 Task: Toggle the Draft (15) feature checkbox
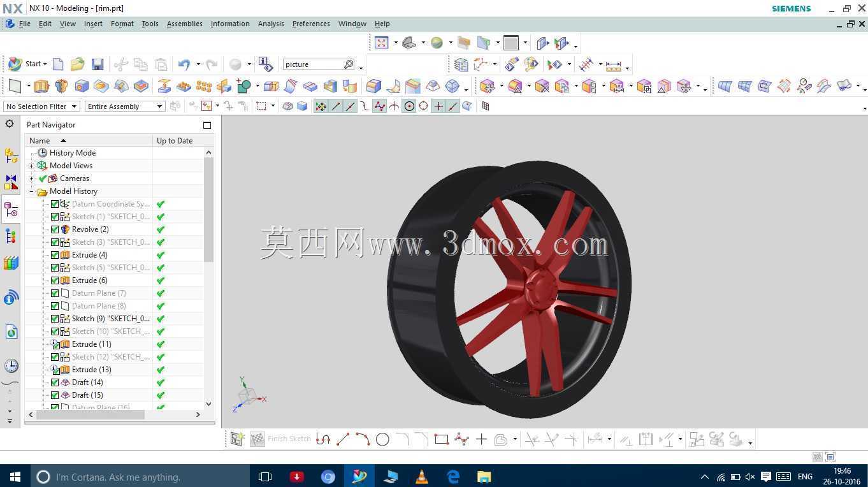pos(55,395)
